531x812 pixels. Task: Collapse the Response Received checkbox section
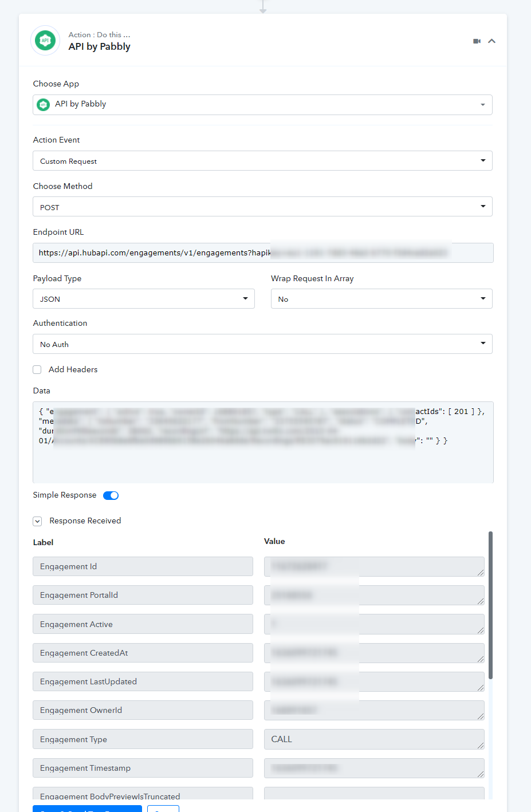click(x=37, y=521)
